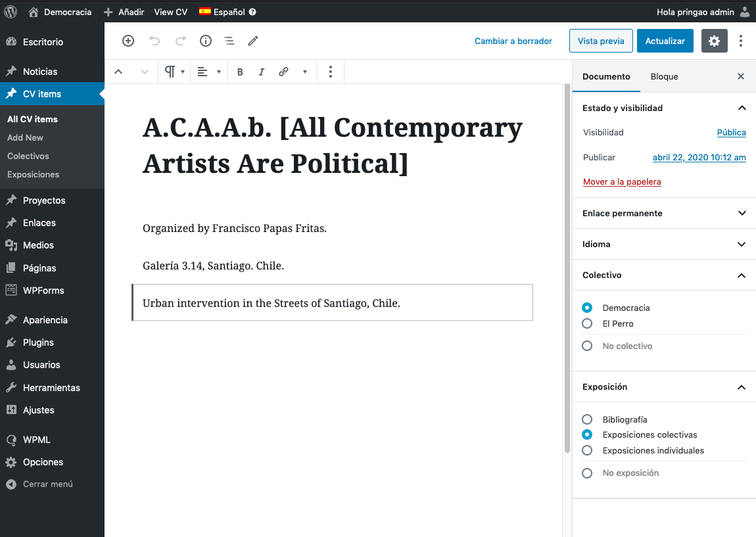Image resolution: width=756 pixels, height=537 pixels.
Task: Click Pública visibility link
Action: [732, 132]
